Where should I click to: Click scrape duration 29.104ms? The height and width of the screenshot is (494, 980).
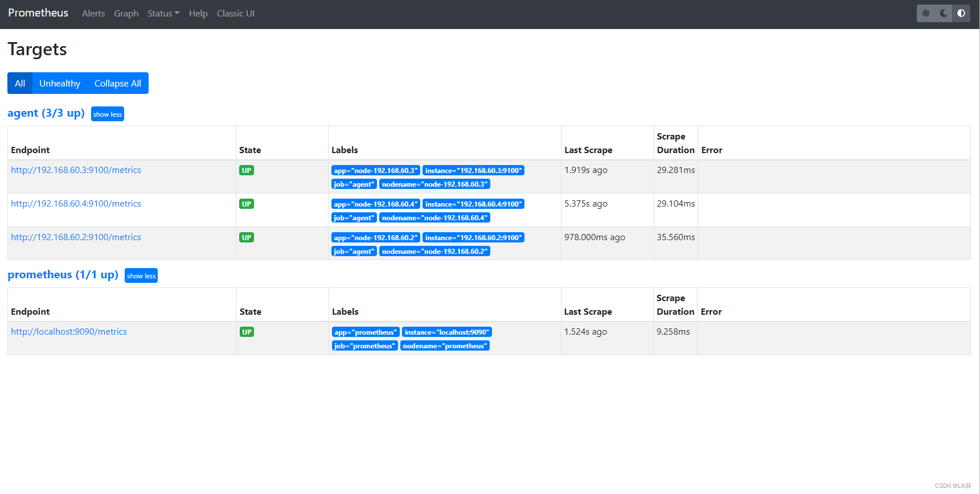pos(676,203)
